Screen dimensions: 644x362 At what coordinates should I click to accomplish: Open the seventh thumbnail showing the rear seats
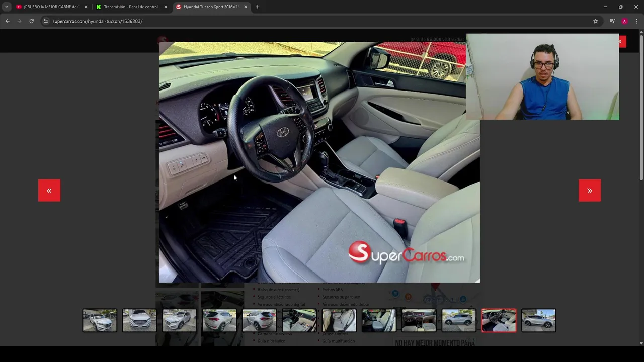pyautogui.click(x=339, y=320)
